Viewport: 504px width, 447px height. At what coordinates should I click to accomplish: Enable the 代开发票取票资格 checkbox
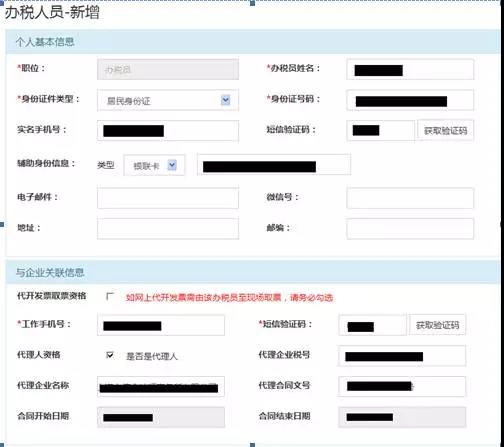pyautogui.click(x=110, y=296)
